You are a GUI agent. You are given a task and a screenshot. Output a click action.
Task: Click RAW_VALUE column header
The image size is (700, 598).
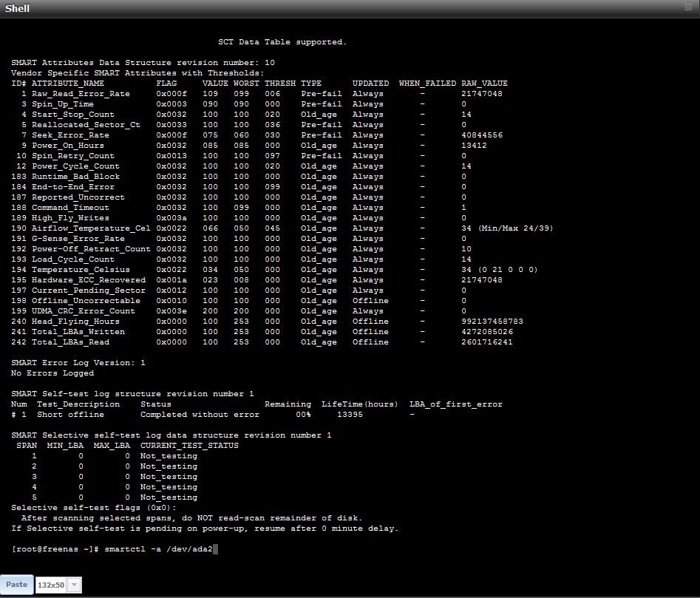(484, 83)
